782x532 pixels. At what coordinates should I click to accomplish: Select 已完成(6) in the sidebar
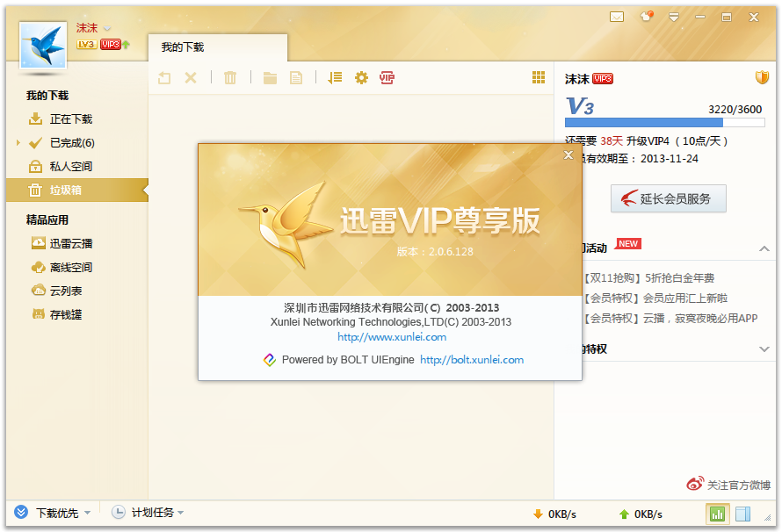[77, 143]
